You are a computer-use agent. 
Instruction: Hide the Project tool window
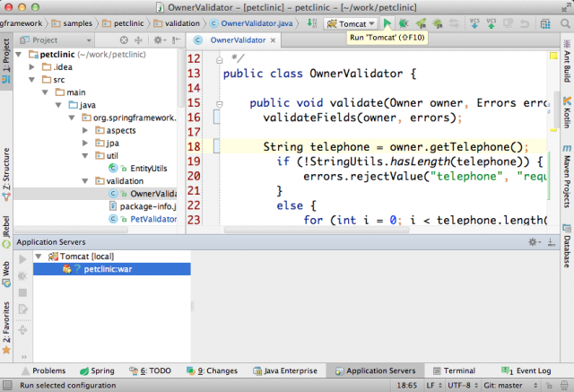pos(176,39)
